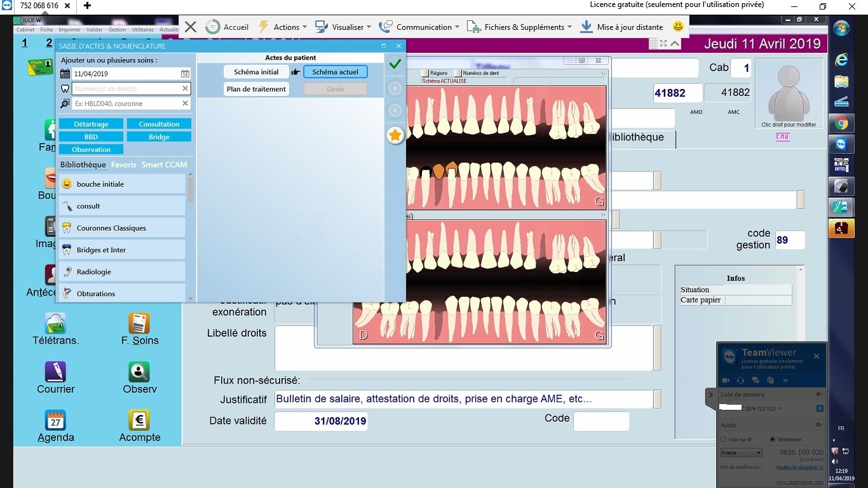Click the calendar picker beside the date field

click(185, 74)
